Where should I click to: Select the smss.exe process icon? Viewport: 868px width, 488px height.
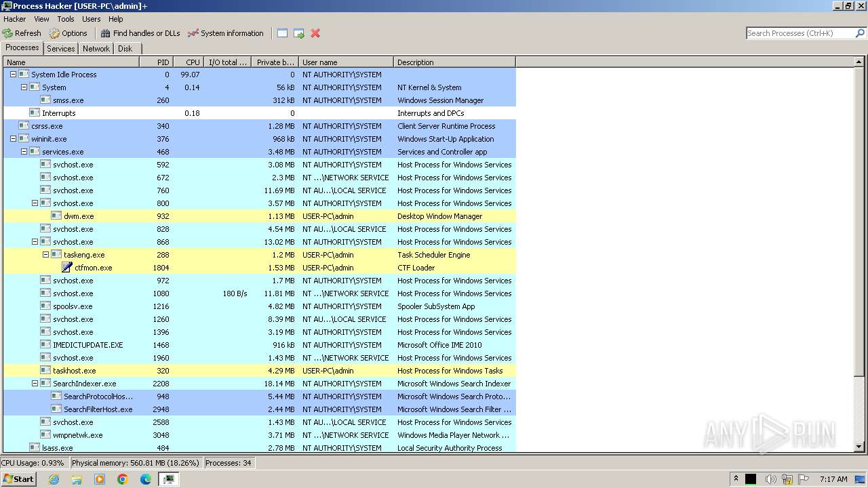tap(45, 100)
